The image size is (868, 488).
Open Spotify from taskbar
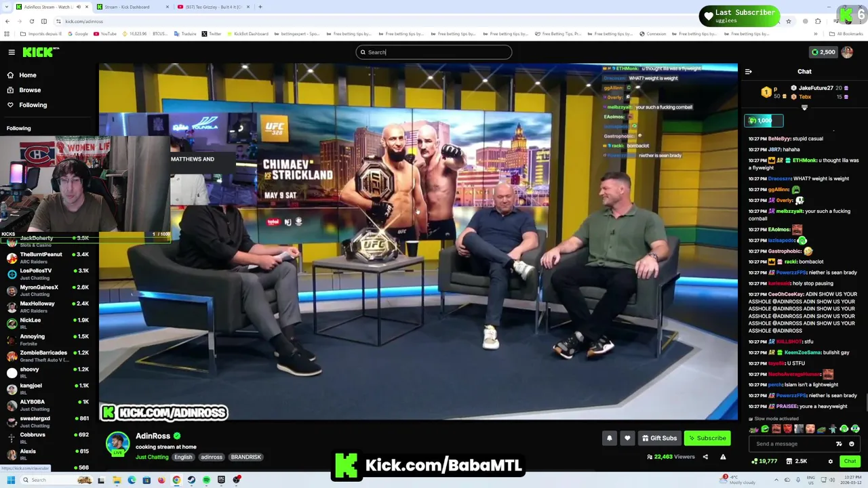tap(206, 480)
